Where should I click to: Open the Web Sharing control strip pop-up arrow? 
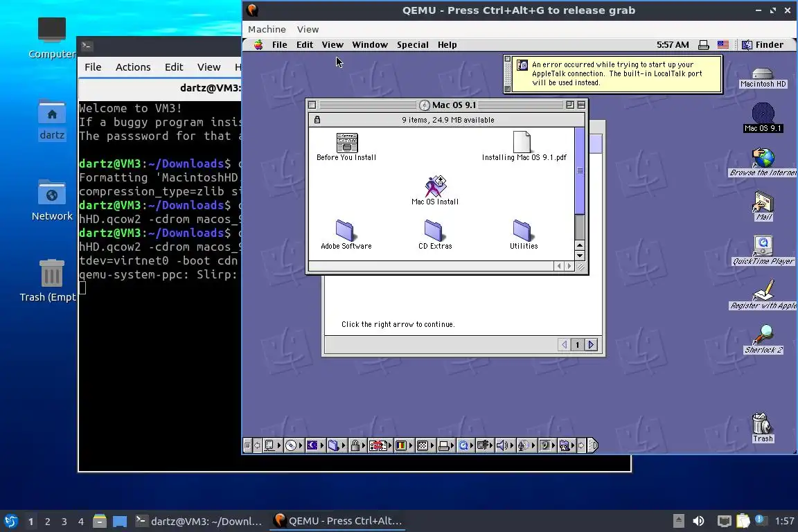(573, 445)
